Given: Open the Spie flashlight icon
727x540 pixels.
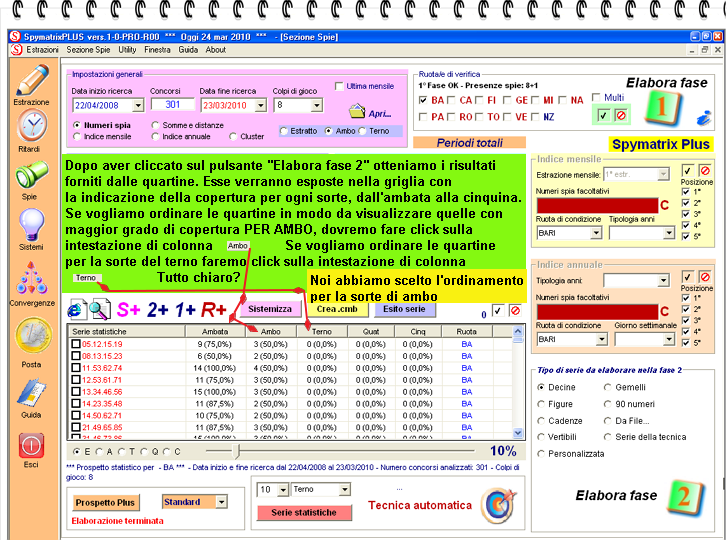Looking at the screenshot, I should [x=32, y=175].
